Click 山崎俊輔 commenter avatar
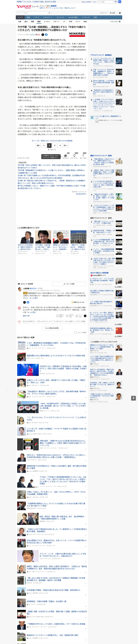Image resolution: width=138 pixels, height=644 pixels. (x=20, y=289)
